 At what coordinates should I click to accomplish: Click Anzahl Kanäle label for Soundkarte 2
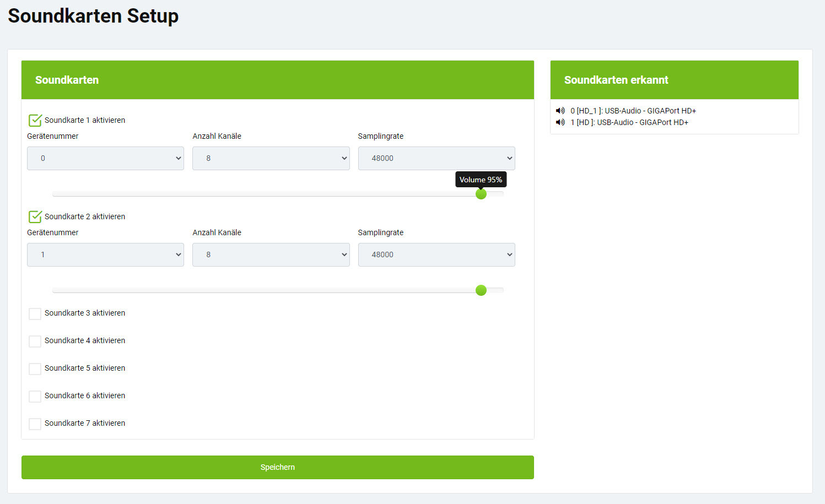[x=217, y=232]
